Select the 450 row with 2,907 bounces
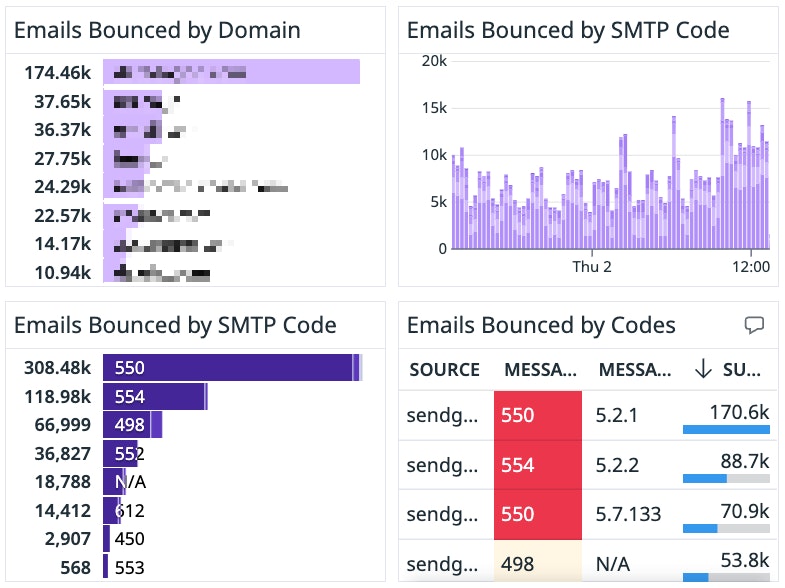The height and width of the screenshot is (588, 785). point(107,539)
